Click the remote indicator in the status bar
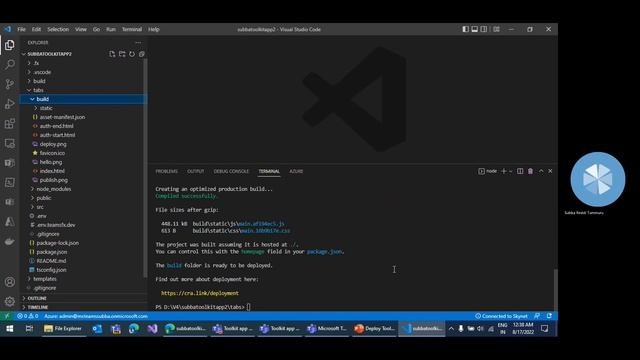Viewport: 640px width, 360px height. (7, 316)
